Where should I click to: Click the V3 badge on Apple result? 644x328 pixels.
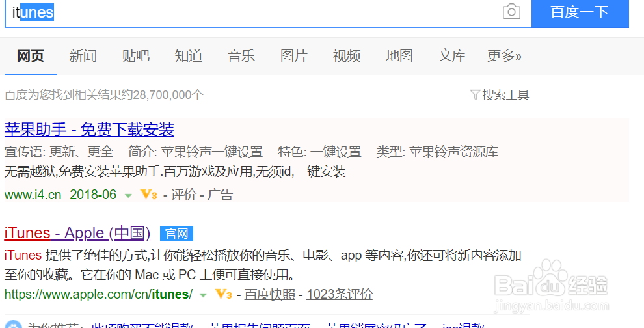tap(223, 294)
